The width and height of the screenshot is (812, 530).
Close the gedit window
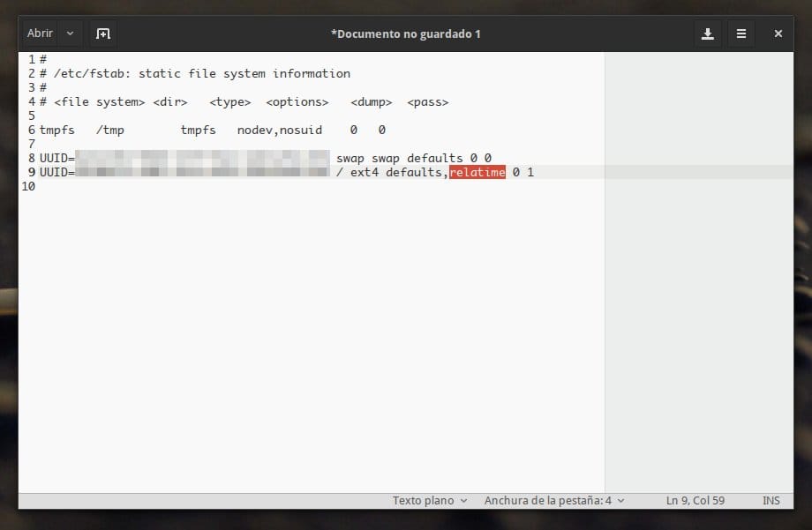(778, 34)
